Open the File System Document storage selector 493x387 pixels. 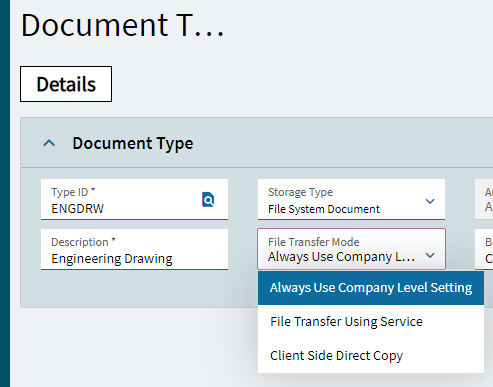[351, 199]
